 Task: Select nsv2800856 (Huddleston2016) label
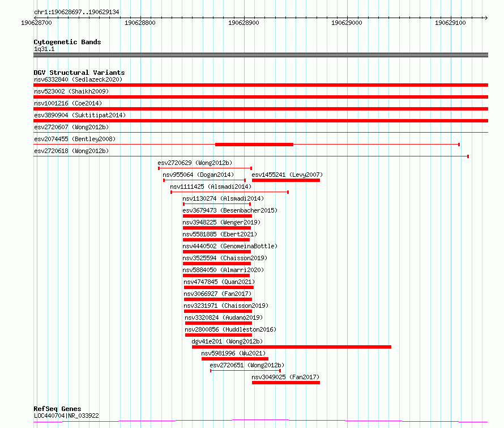230,329
